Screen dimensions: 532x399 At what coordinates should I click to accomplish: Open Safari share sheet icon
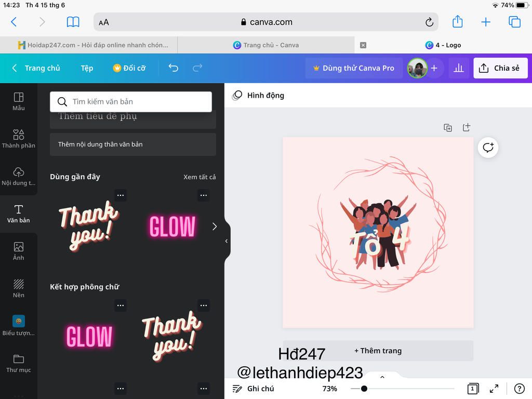pyautogui.click(x=458, y=22)
